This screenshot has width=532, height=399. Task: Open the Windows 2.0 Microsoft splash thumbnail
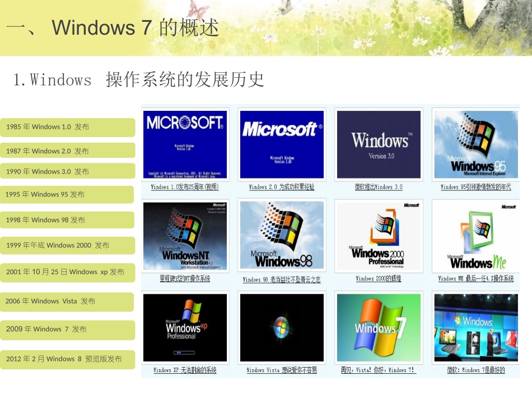click(x=282, y=144)
